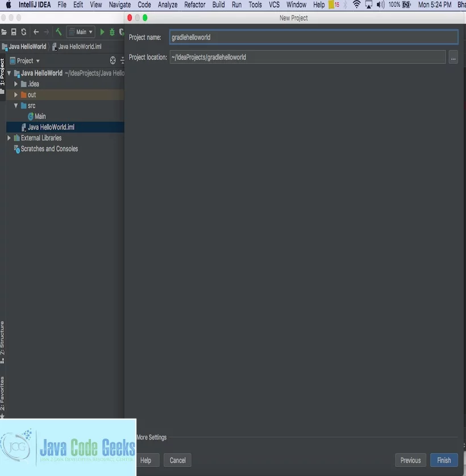Click Java HelloWorld breadcrumb
The image size is (466, 476).
(24, 47)
